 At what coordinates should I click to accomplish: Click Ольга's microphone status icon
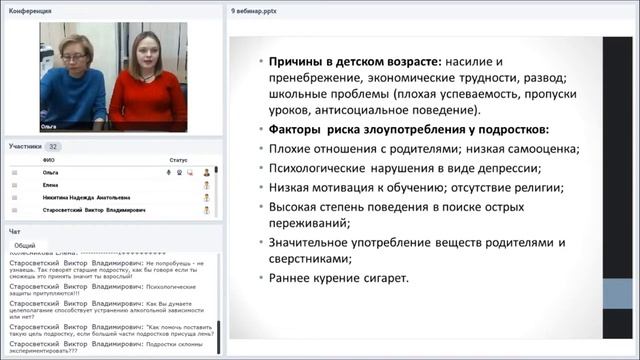(x=169, y=173)
